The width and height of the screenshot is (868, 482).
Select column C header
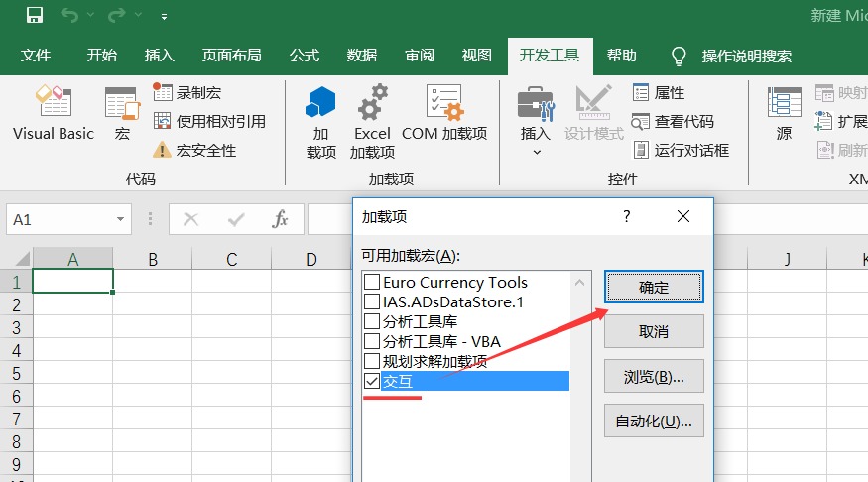point(232,259)
